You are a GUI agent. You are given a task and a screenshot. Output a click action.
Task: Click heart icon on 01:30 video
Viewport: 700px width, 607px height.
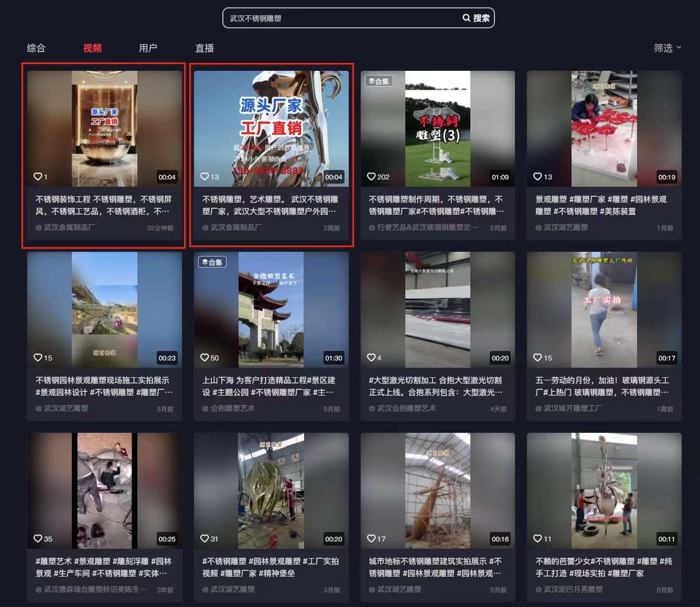pyautogui.click(x=204, y=358)
